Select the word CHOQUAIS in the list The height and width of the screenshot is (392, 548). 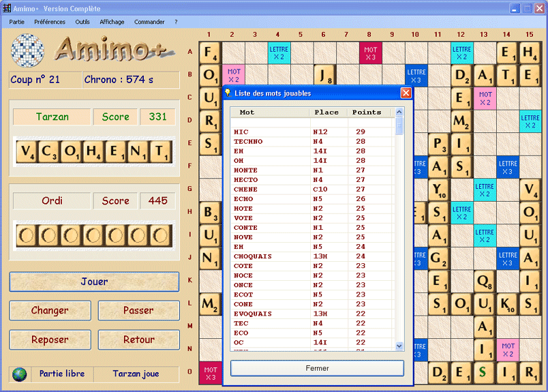coord(253,256)
